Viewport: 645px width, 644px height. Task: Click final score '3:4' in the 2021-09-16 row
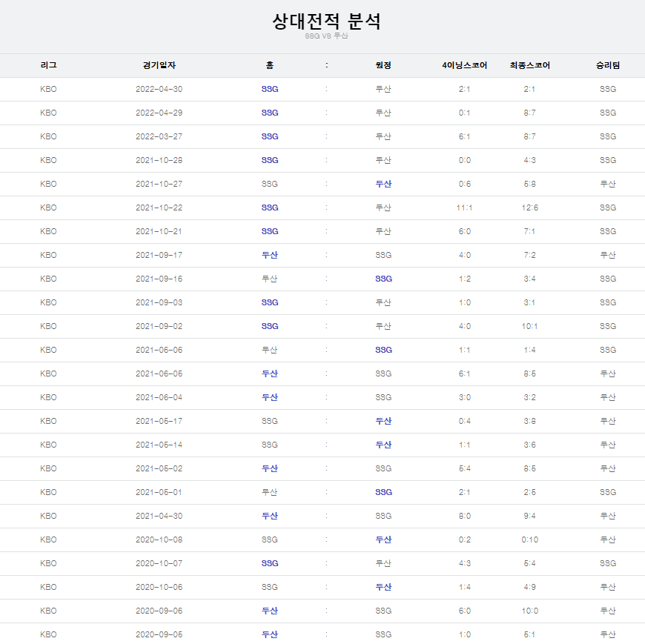point(530,279)
